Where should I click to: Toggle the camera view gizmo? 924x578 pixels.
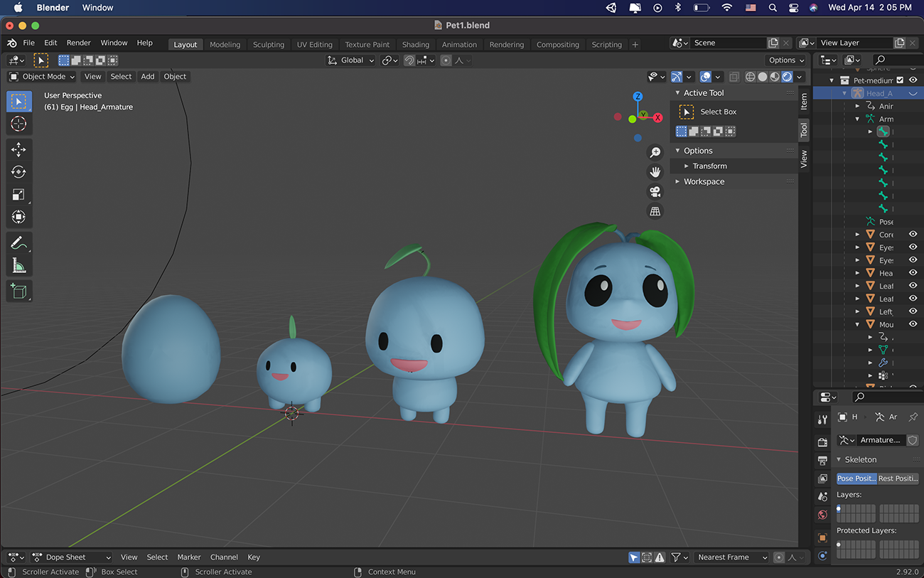coord(655,191)
